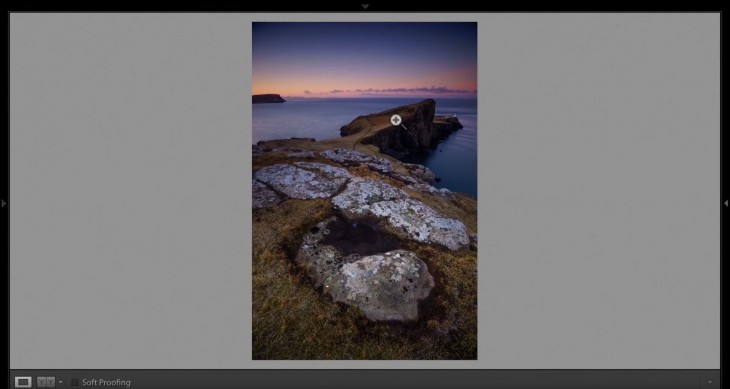The width and height of the screenshot is (730, 389).
Task: Click the Soft Proofing label
Action: tap(106, 382)
